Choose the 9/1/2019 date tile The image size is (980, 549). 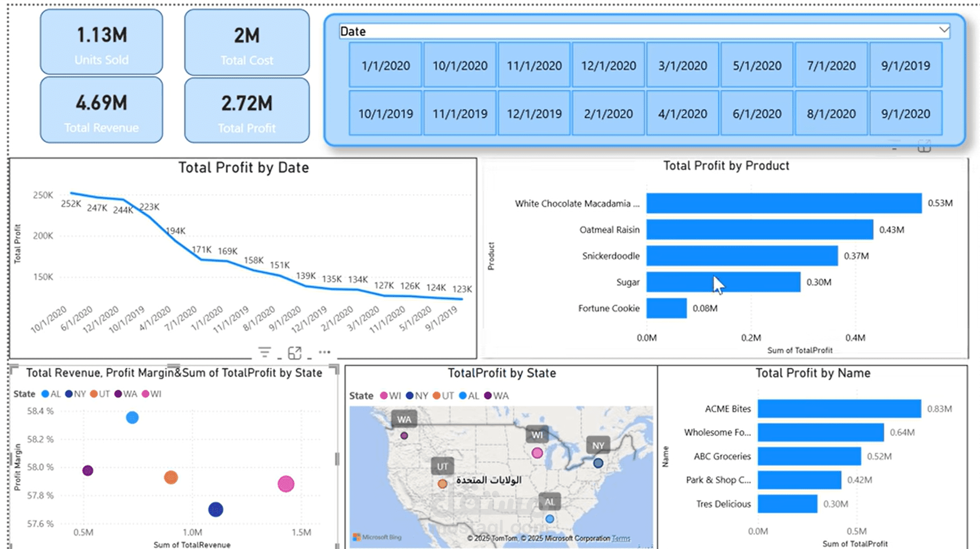pos(906,65)
